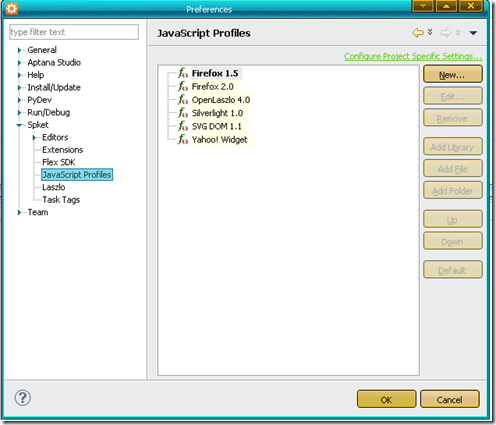Select Flex SDK in the tree

[x=59, y=162]
